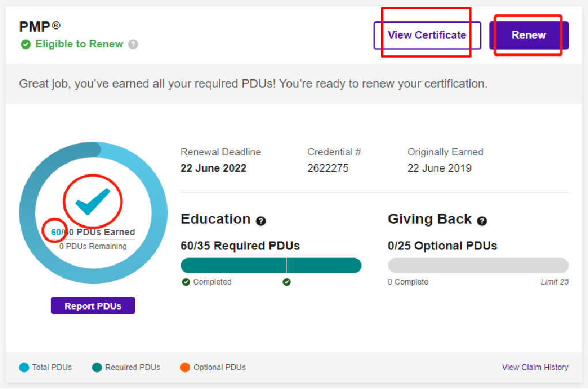Viewport: 588px width, 389px height.
Task: Open the View Claim History link
Action: (x=535, y=367)
